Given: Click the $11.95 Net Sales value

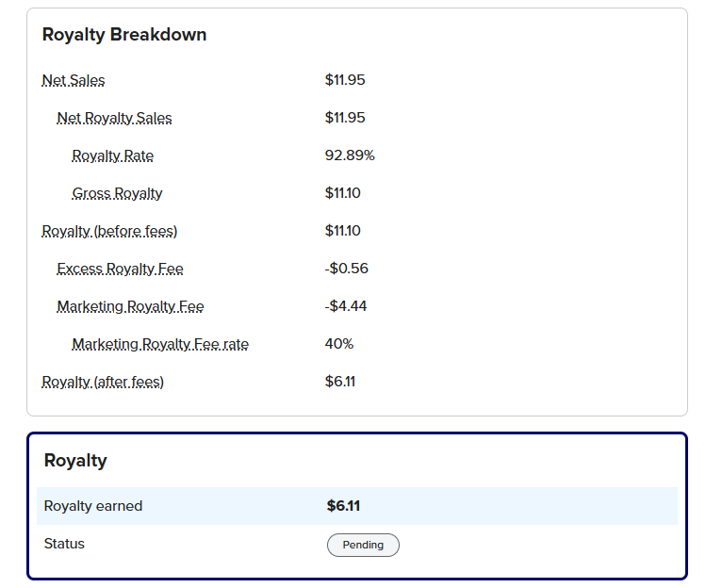Looking at the screenshot, I should coord(345,80).
